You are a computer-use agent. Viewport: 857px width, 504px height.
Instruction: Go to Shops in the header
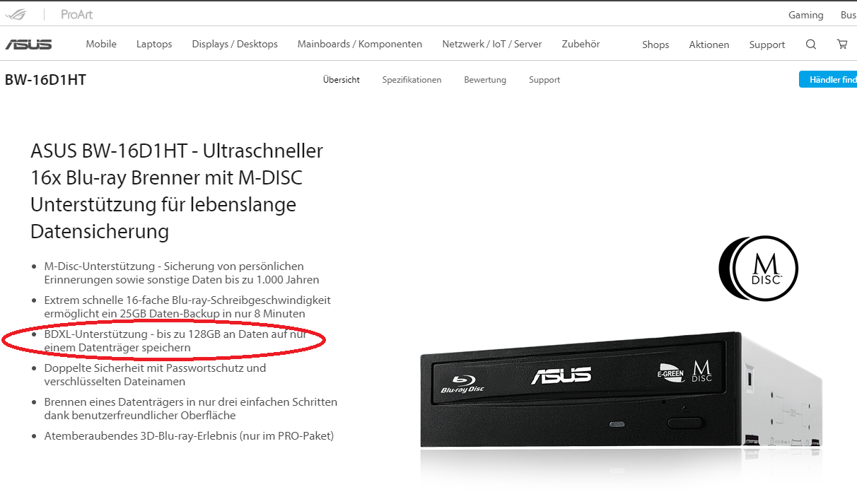point(655,45)
